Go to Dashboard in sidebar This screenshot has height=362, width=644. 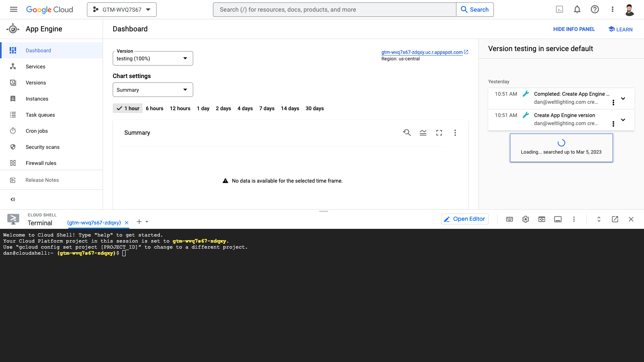point(52,50)
